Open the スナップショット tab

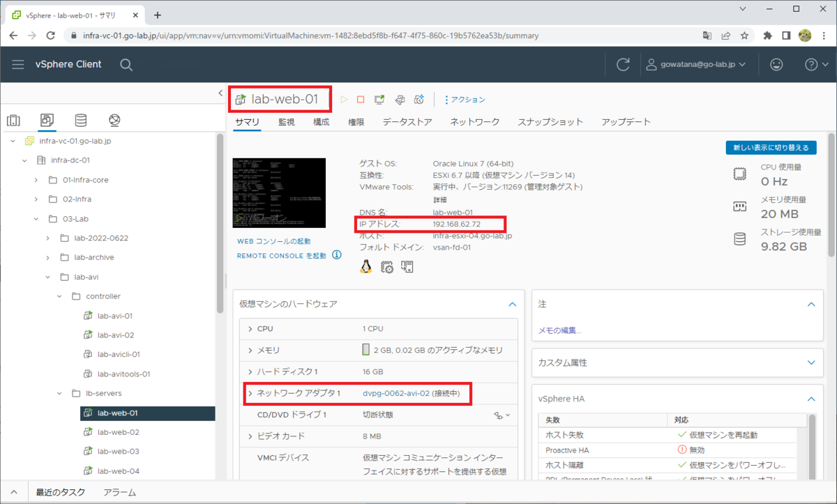click(550, 122)
